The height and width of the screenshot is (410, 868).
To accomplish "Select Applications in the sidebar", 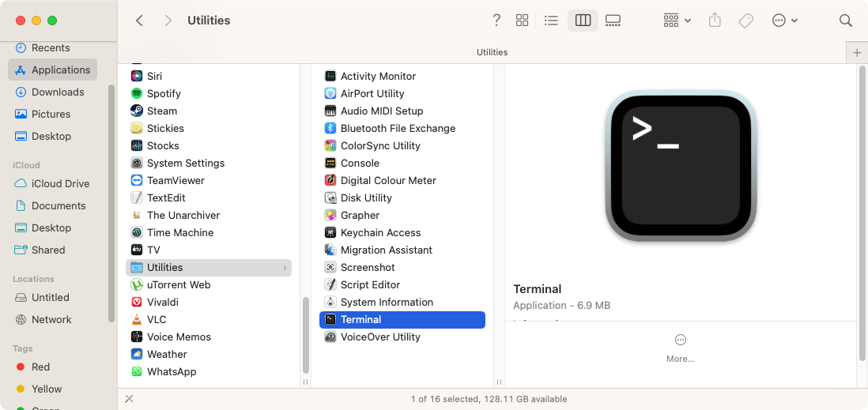I will tap(53, 70).
